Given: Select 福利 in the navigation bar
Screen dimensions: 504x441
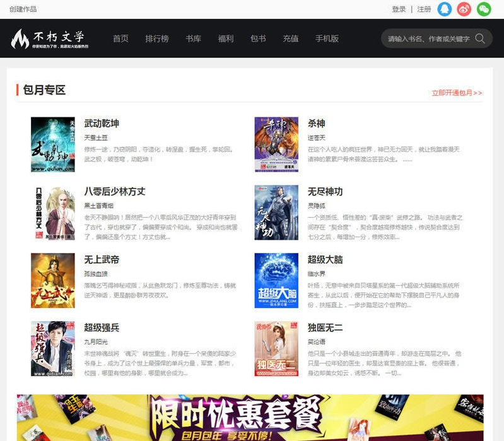Looking at the screenshot, I should [226, 38].
